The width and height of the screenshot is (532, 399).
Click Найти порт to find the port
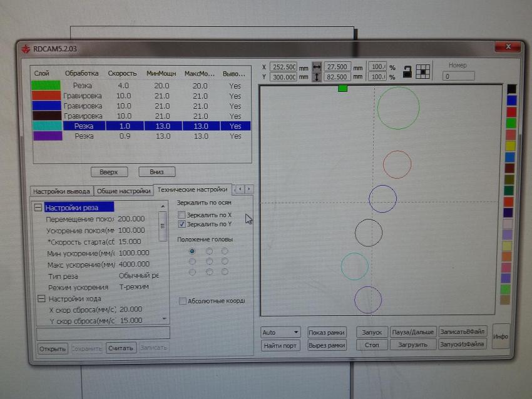pos(281,345)
